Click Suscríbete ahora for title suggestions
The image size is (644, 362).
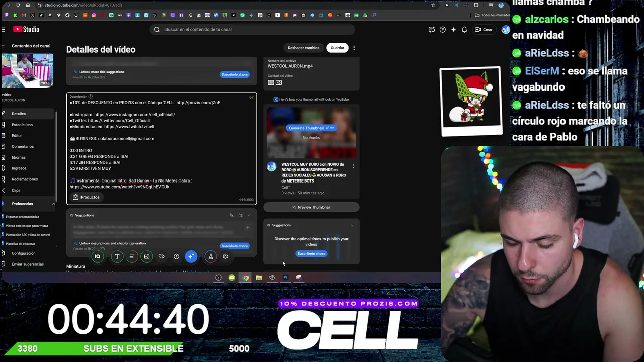tap(234, 75)
